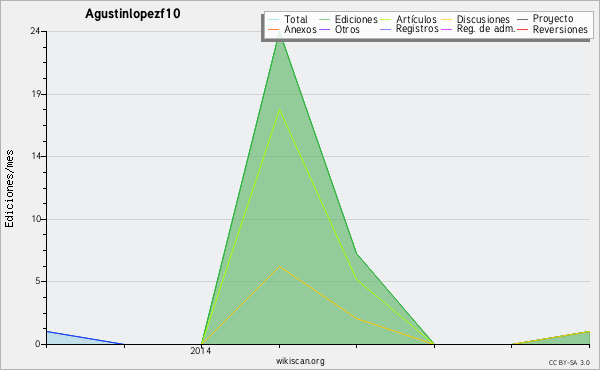Click the Ediciones/mes axis title
The width and height of the screenshot is (600, 370).
coord(9,189)
